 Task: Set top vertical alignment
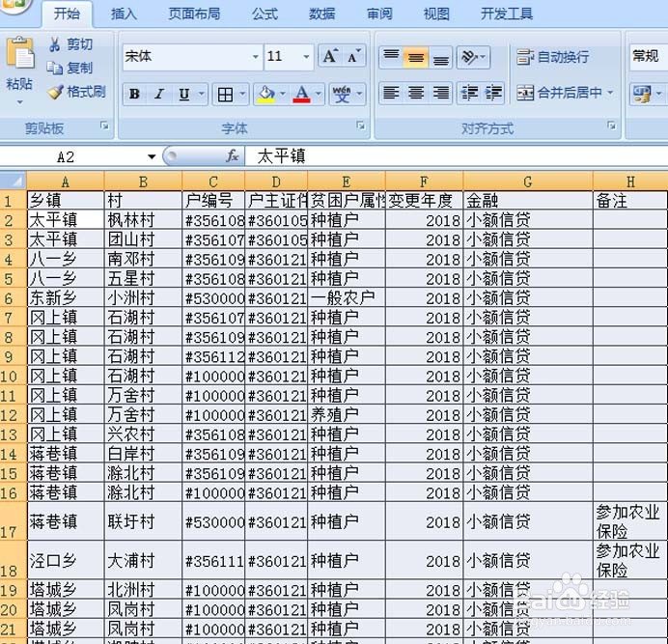[x=391, y=57]
